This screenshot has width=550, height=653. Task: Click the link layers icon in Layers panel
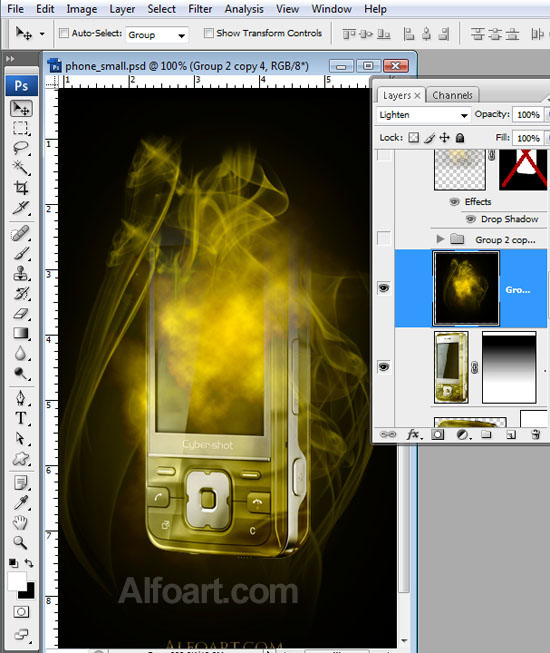click(388, 434)
